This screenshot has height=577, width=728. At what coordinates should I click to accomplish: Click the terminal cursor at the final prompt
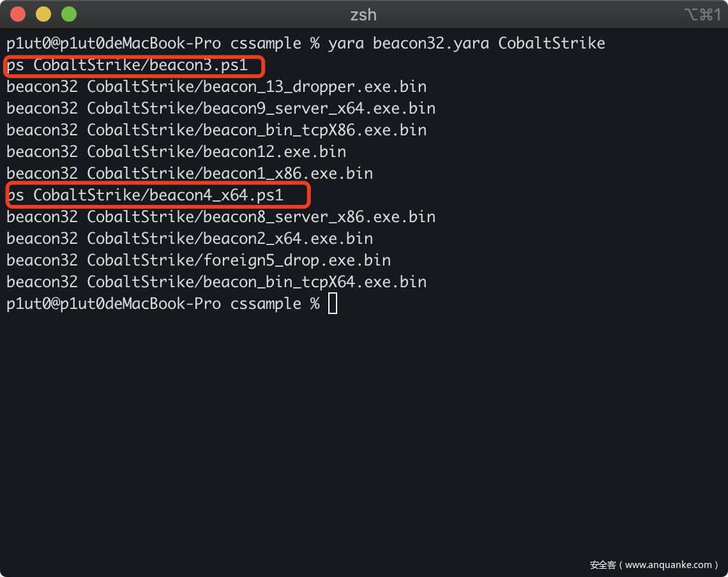click(x=333, y=304)
